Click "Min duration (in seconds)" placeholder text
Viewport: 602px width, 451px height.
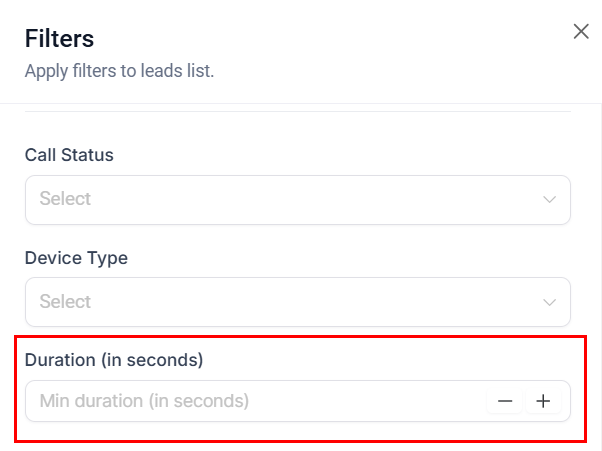tap(144, 401)
